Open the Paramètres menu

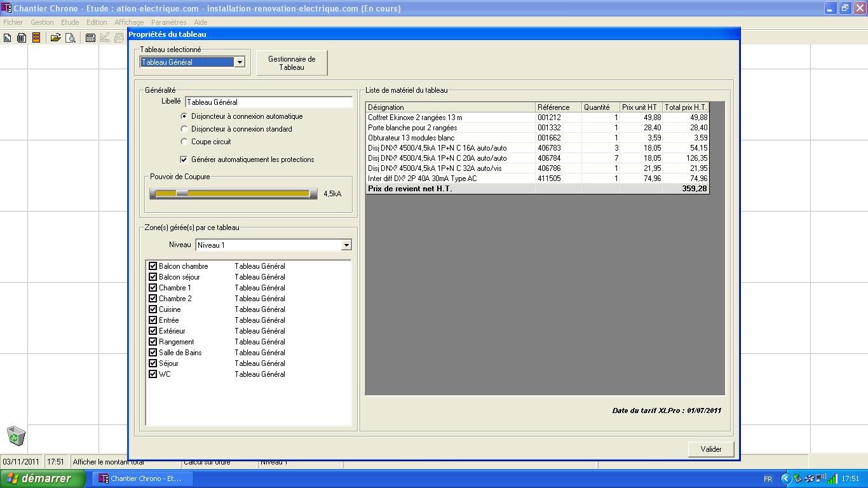169,22
